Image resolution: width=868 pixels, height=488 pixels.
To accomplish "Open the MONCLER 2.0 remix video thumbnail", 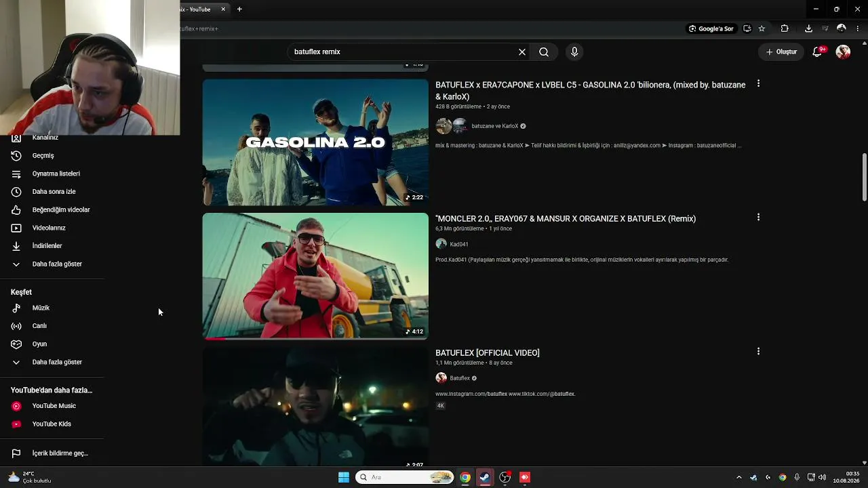I will 315,277.
